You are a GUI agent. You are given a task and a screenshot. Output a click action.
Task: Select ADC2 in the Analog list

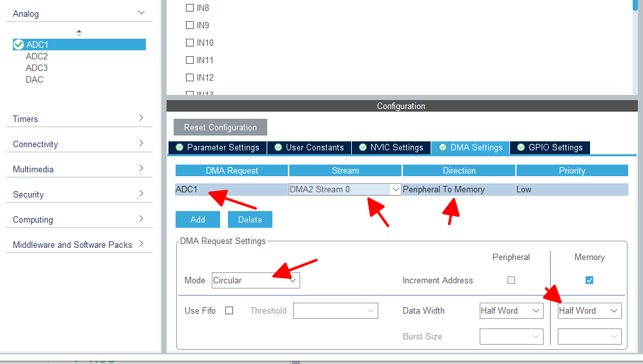point(37,56)
